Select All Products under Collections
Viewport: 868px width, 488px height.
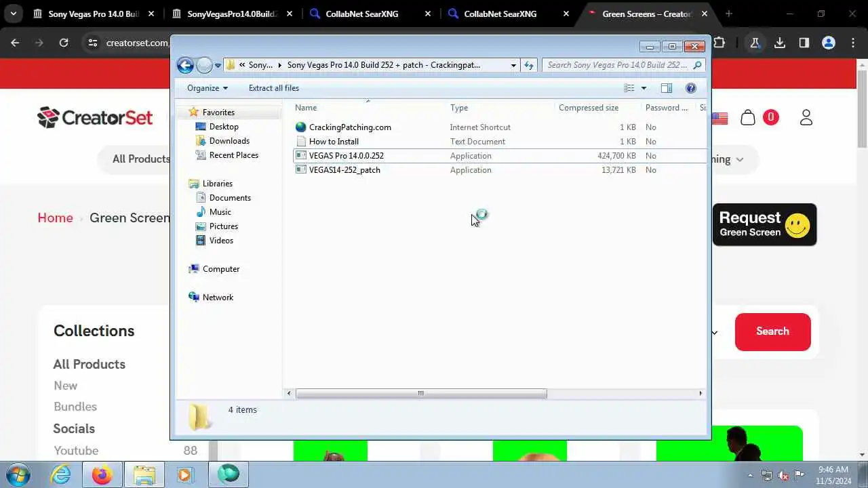90,364
